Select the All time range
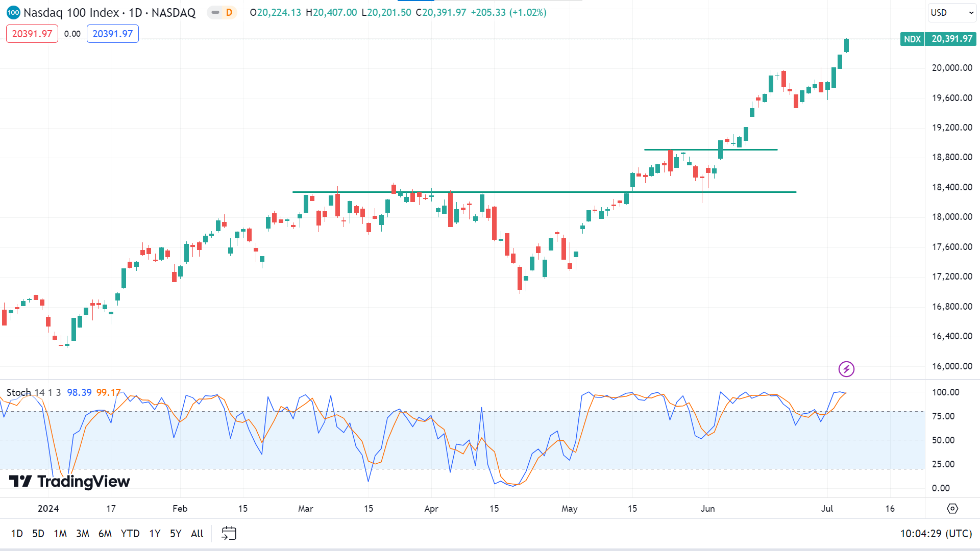The height and width of the screenshot is (551, 980). [197, 534]
